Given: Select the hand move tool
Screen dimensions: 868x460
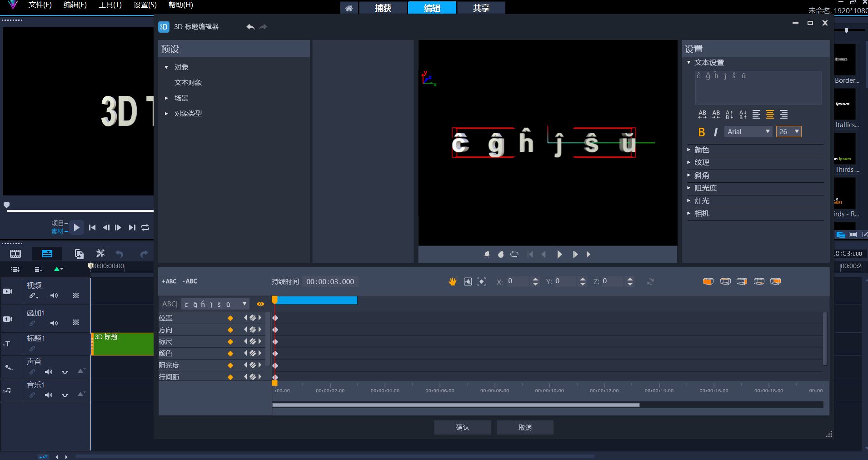Looking at the screenshot, I should [452, 282].
